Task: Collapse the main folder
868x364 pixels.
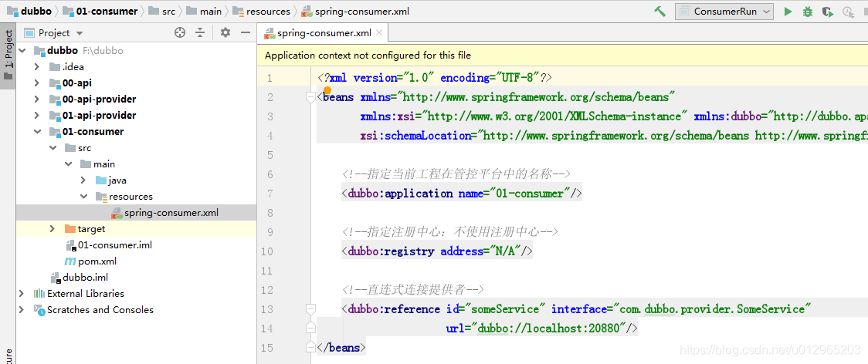Action: pos(68,163)
